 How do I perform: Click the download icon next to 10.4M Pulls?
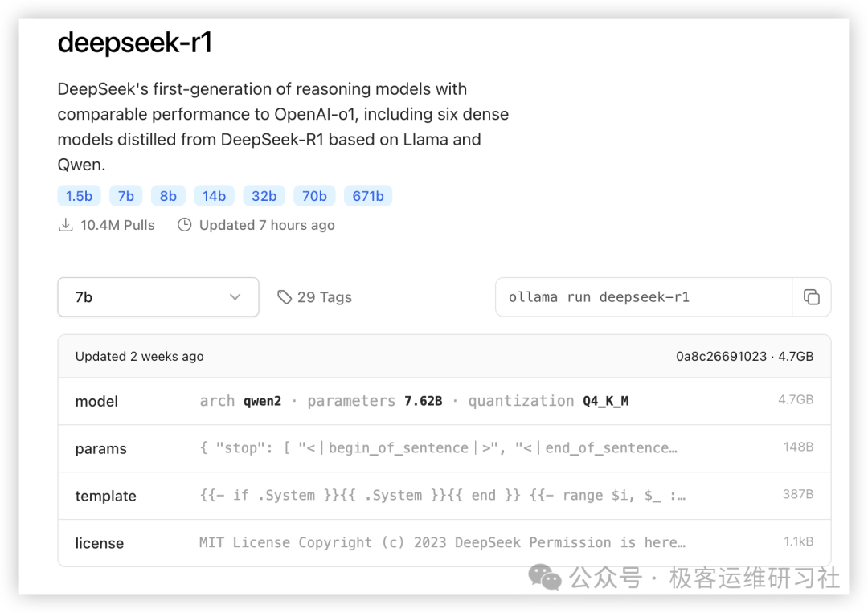click(66, 225)
